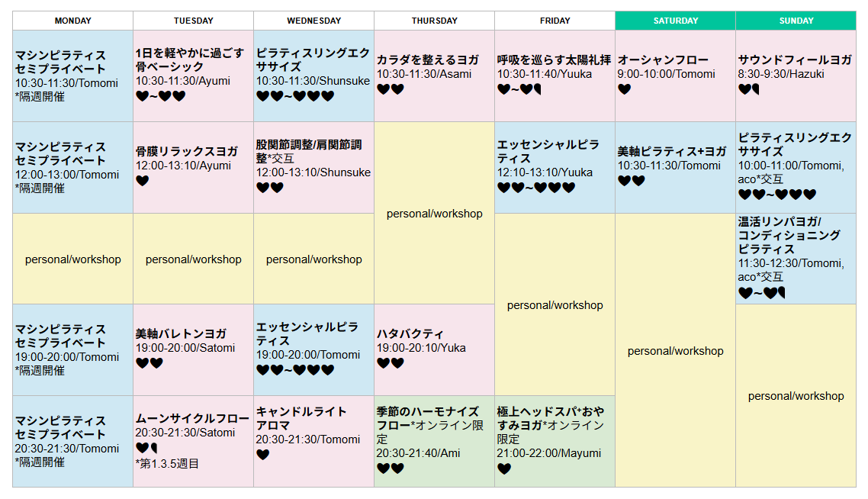Click the THURSDAY column header
This screenshot has width=868, height=499.
pos(434,21)
